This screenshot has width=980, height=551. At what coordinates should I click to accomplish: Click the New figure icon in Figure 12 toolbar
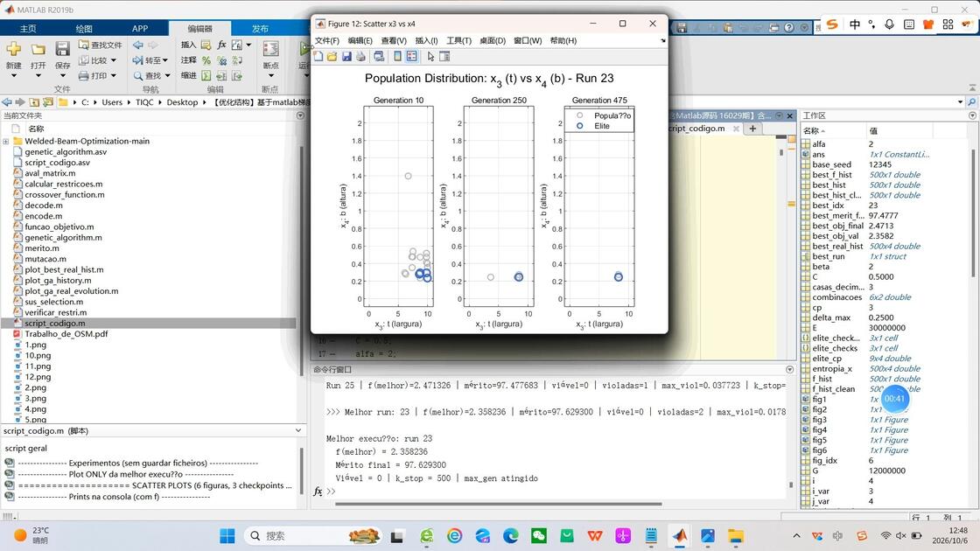(x=318, y=56)
